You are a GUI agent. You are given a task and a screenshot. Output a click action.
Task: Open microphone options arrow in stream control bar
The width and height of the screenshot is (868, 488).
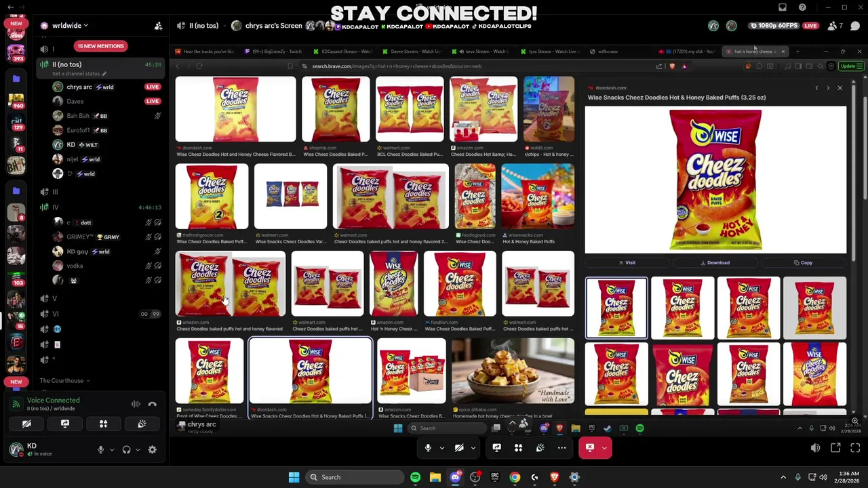tap(442, 448)
